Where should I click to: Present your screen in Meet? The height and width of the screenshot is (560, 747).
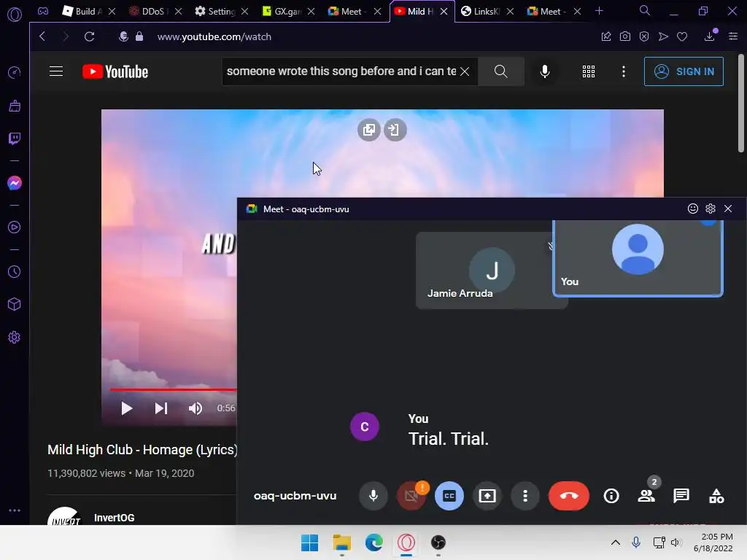(x=487, y=496)
